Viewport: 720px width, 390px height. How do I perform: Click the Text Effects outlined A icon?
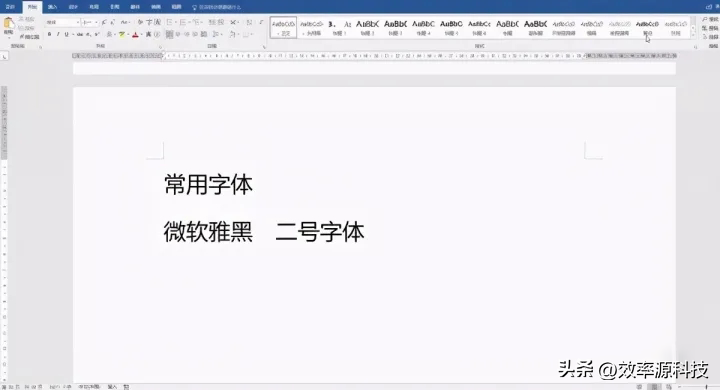109,34
